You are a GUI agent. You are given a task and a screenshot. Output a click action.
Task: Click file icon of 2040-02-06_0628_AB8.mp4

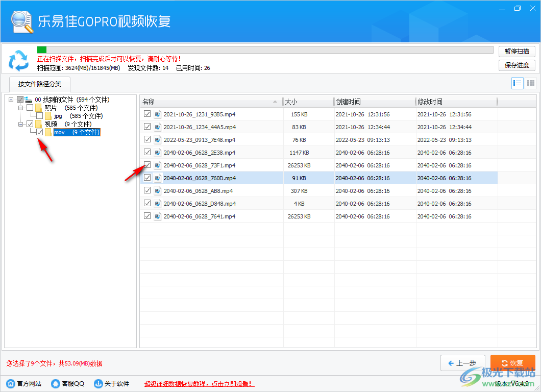158,191
